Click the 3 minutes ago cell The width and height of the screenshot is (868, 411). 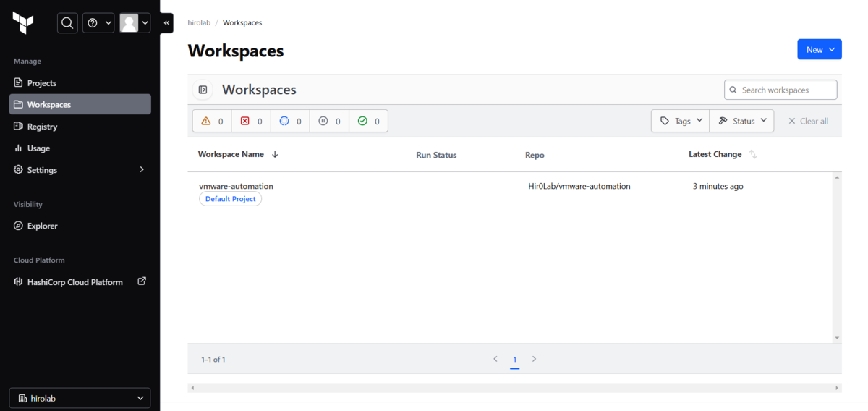point(718,186)
